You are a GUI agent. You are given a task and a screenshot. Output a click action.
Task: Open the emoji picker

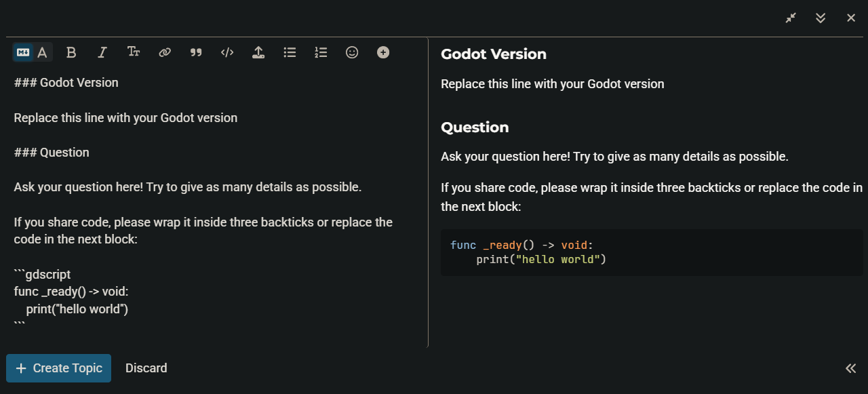pyautogui.click(x=352, y=52)
